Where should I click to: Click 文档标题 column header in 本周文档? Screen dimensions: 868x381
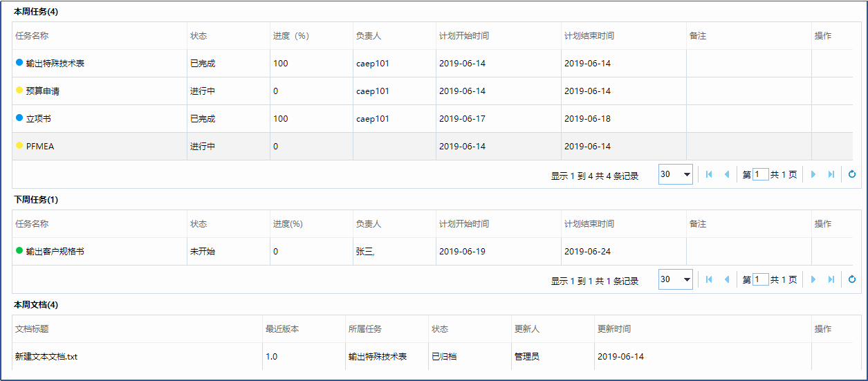(x=32, y=329)
